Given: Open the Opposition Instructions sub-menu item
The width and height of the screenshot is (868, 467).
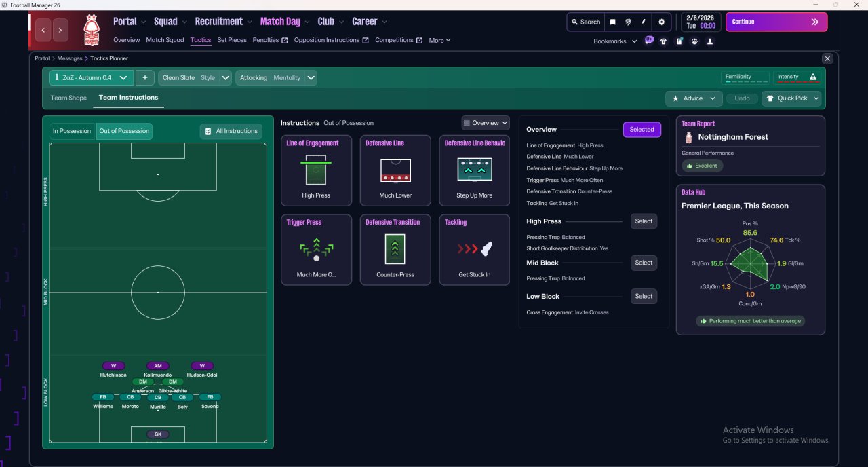Looking at the screenshot, I should point(331,40).
